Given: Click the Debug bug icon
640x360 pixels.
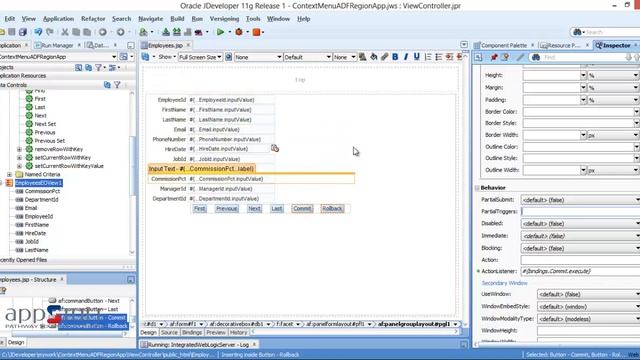Looking at the screenshot, I should (x=239, y=32).
